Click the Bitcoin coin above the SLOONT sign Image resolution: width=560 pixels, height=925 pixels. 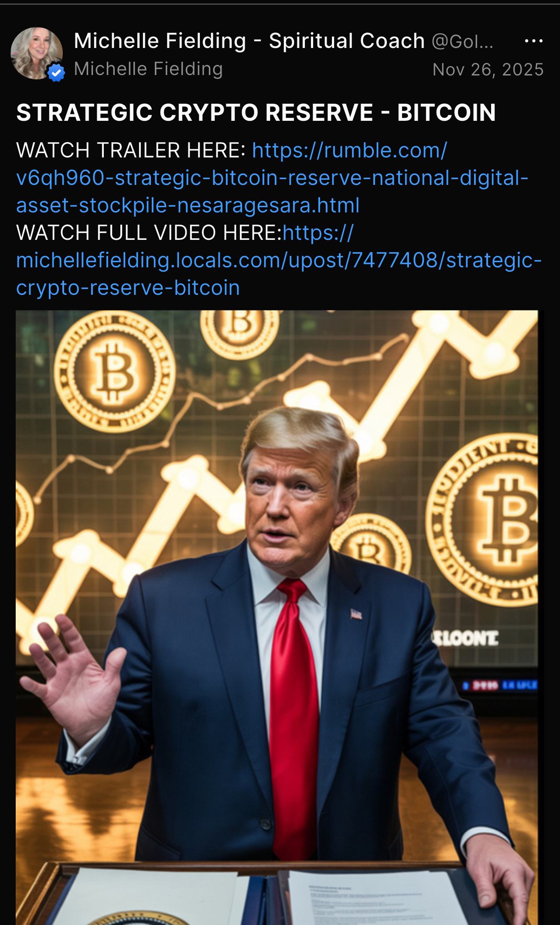click(x=484, y=520)
